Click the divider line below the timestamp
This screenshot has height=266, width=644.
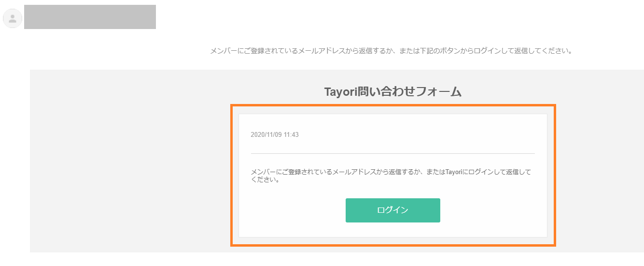tap(392, 153)
